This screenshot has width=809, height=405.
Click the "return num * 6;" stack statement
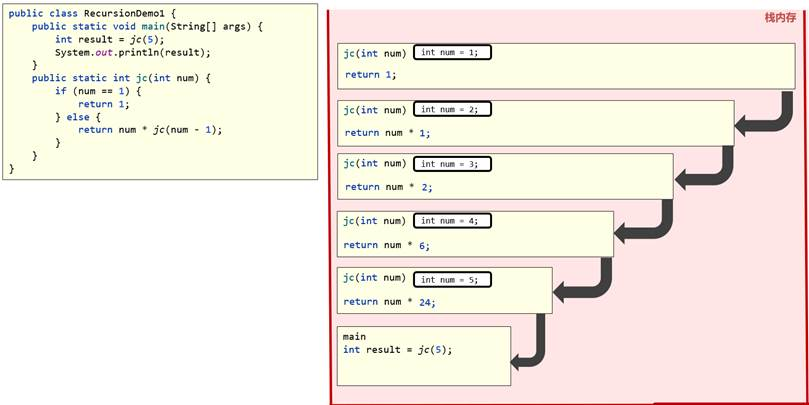click(387, 245)
